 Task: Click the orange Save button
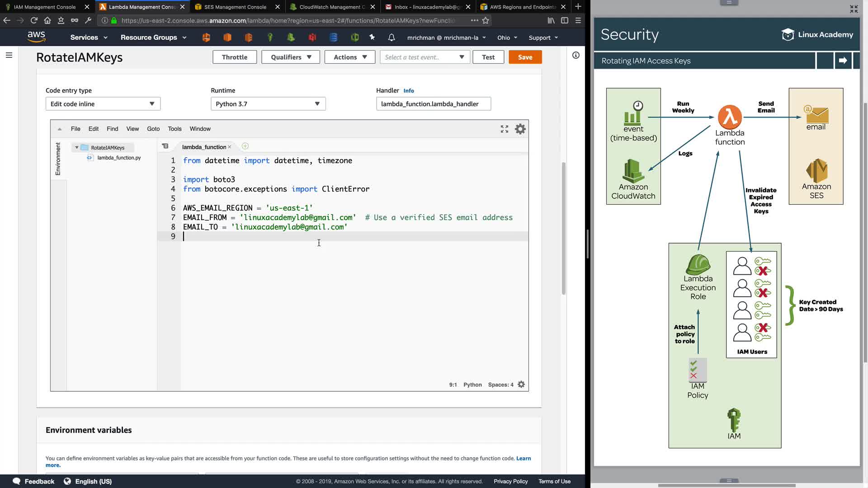coord(525,57)
